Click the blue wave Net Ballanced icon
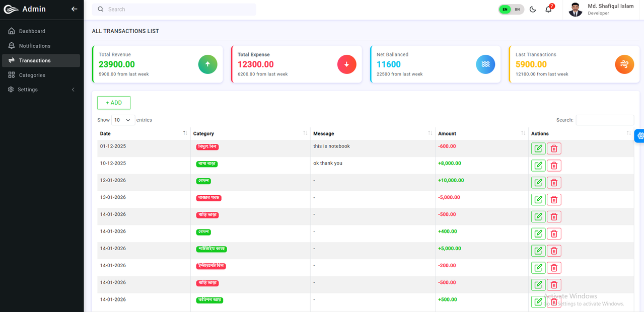This screenshot has width=644, height=312. (x=486, y=64)
